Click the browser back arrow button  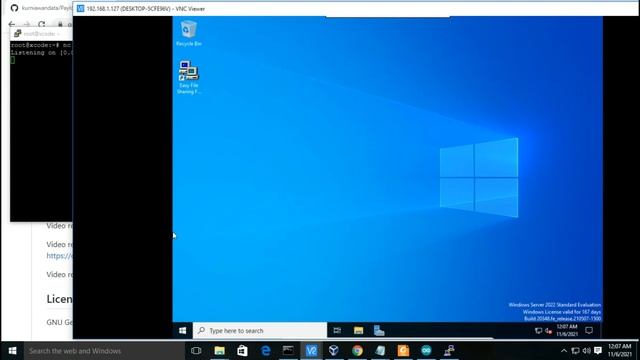(x=12, y=24)
